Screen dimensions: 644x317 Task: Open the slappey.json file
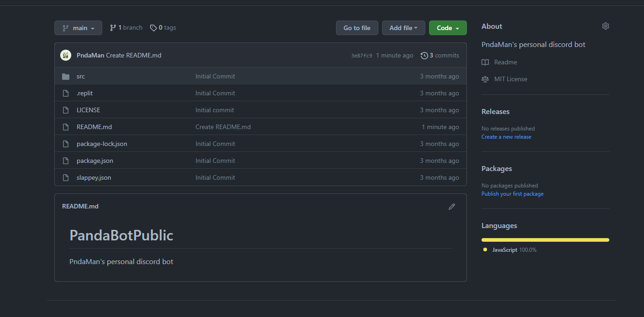[x=94, y=177]
